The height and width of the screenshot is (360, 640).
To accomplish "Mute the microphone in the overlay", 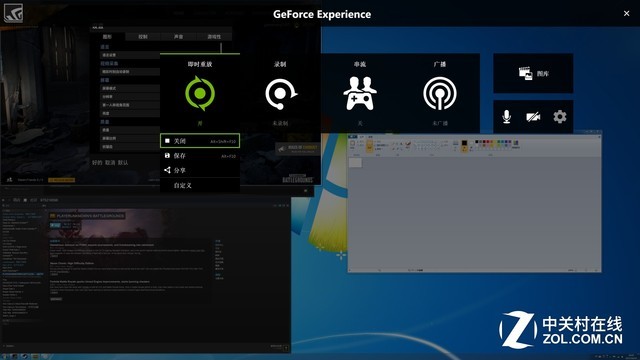I will (x=507, y=117).
